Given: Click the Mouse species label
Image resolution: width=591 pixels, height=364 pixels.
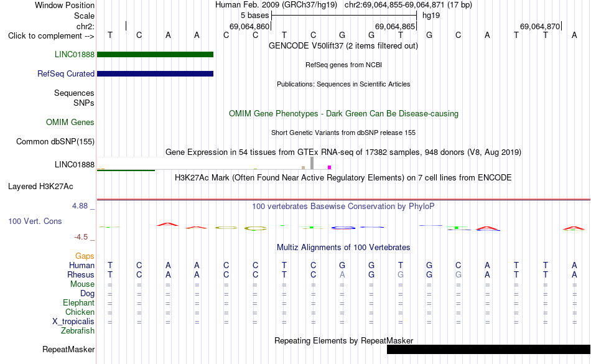Looking at the screenshot, I should (82, 284).
